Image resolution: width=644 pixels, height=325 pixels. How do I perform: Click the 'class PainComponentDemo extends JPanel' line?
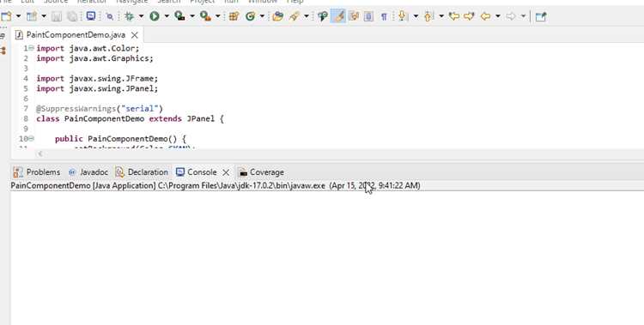click(x=130, y=118)
